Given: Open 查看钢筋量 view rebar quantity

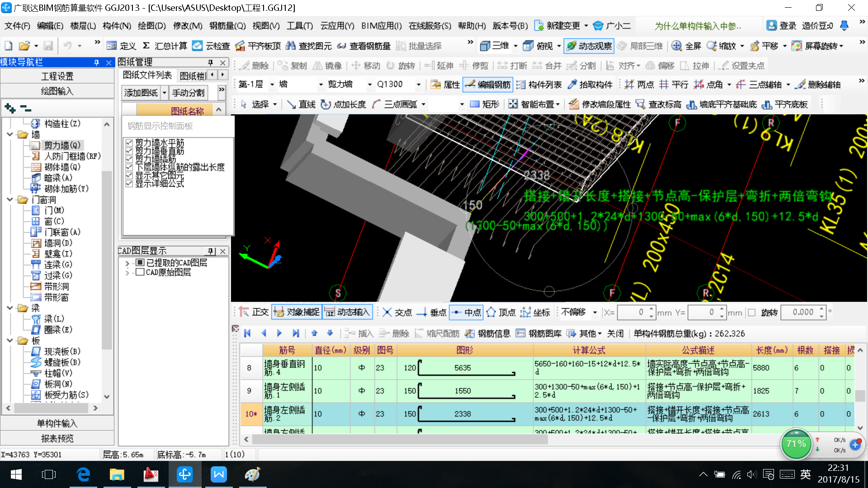Looking at the screenshot, I should (x=364, y=46).
